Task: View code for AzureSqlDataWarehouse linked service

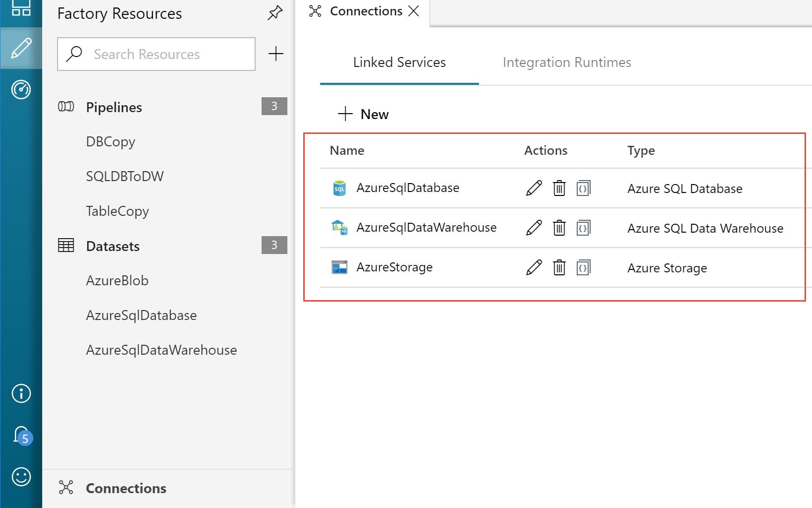Action: point(583,228)
